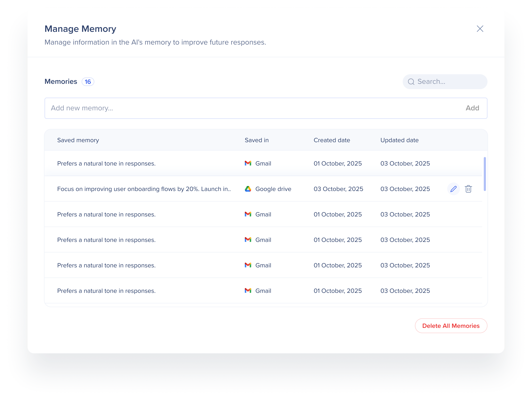Delete the onboarding flows memory via trash icon

[468, 189]
